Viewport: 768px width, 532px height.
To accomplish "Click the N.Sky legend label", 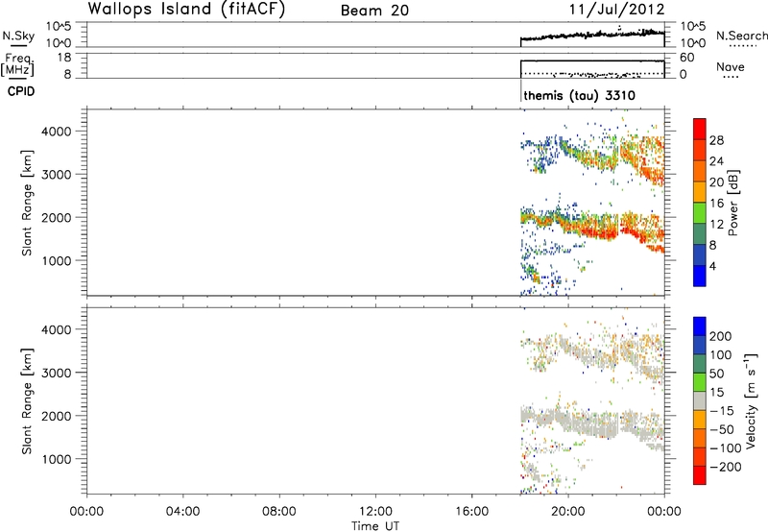I will point(18,36).
